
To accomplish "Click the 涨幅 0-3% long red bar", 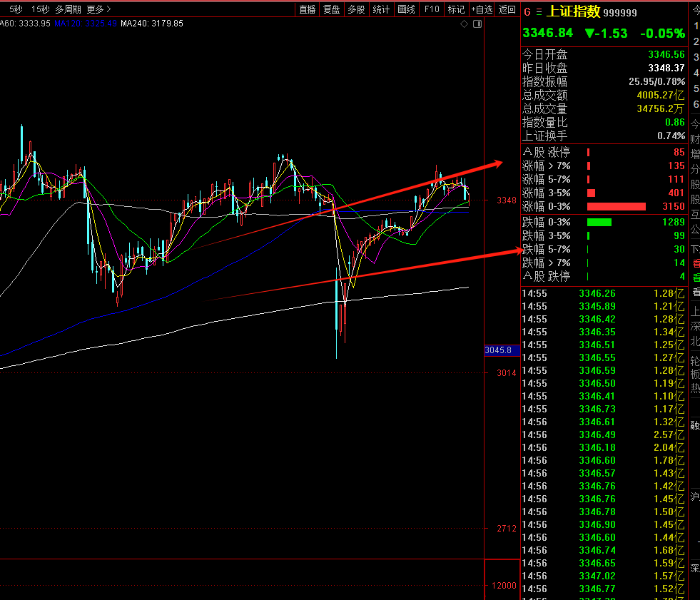I will pyautogui.click(x=616, y=206).
